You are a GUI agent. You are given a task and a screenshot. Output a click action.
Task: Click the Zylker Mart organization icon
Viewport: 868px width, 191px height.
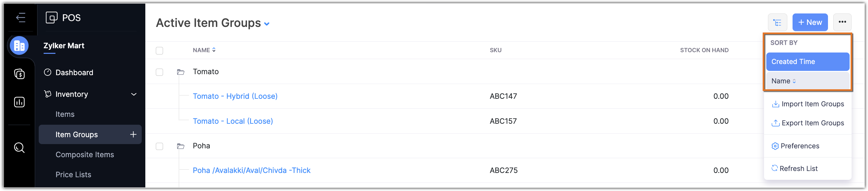tap(19, 46)
